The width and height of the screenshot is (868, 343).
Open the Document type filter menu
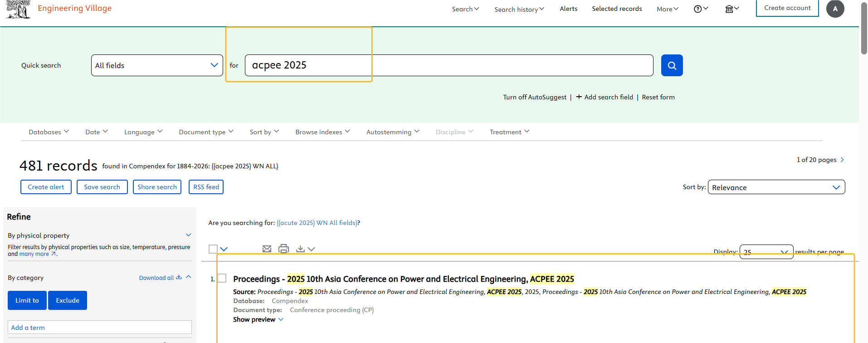coord(206,132)
